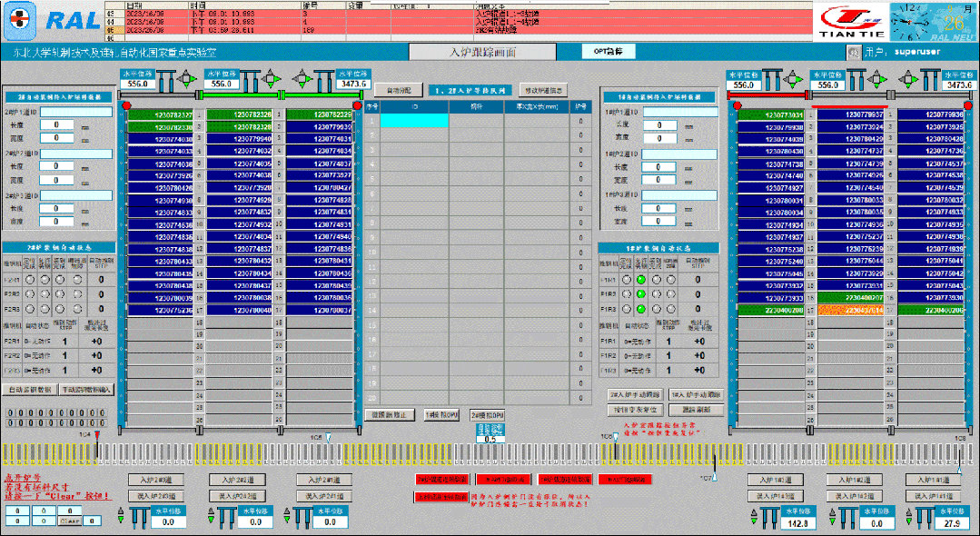Click the 2#炉1道ID input field

pyautogui.click(x=76, y=112)
